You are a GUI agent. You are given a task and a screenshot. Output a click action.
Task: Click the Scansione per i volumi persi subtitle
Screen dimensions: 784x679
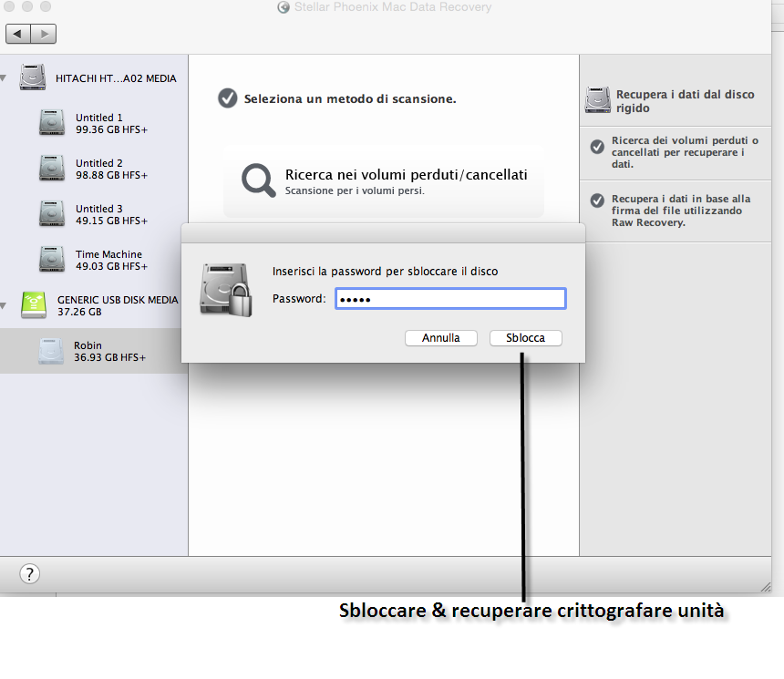(355, 190)
